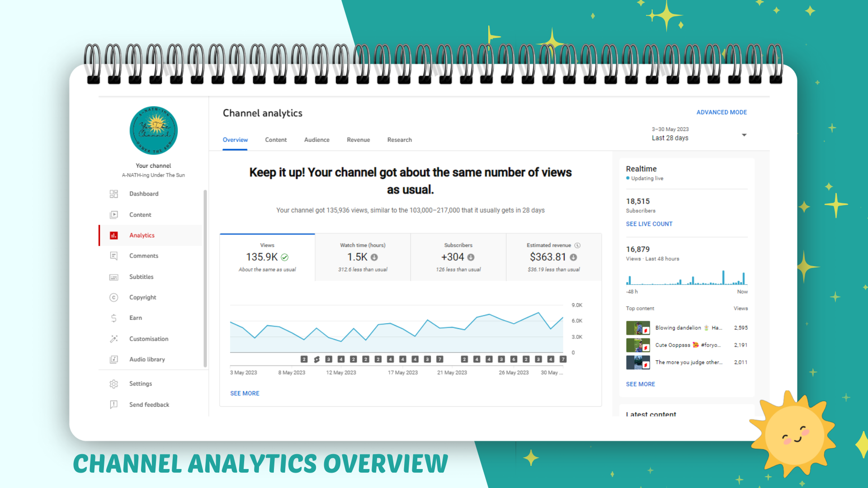The width and height of the screenshot is (868, 488).
Task: Click the Send feedback icon
Action: [113, 404]
